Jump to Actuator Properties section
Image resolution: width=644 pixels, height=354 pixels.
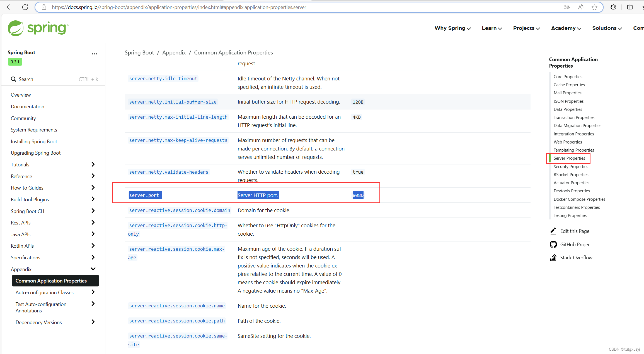572,183
